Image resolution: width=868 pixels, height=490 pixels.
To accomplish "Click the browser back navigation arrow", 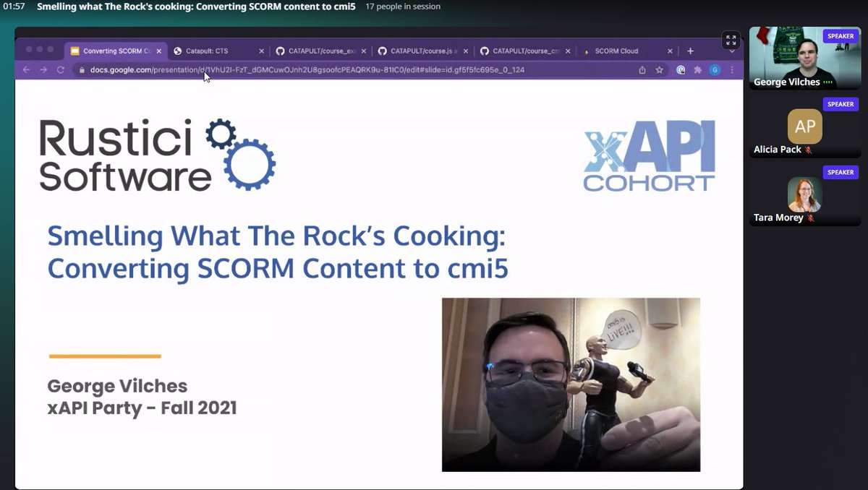I will pyautogui.click(x=25, y=70).
